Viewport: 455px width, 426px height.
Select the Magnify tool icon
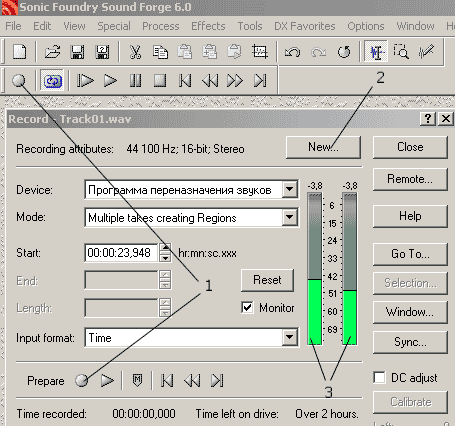click(401, 52)
